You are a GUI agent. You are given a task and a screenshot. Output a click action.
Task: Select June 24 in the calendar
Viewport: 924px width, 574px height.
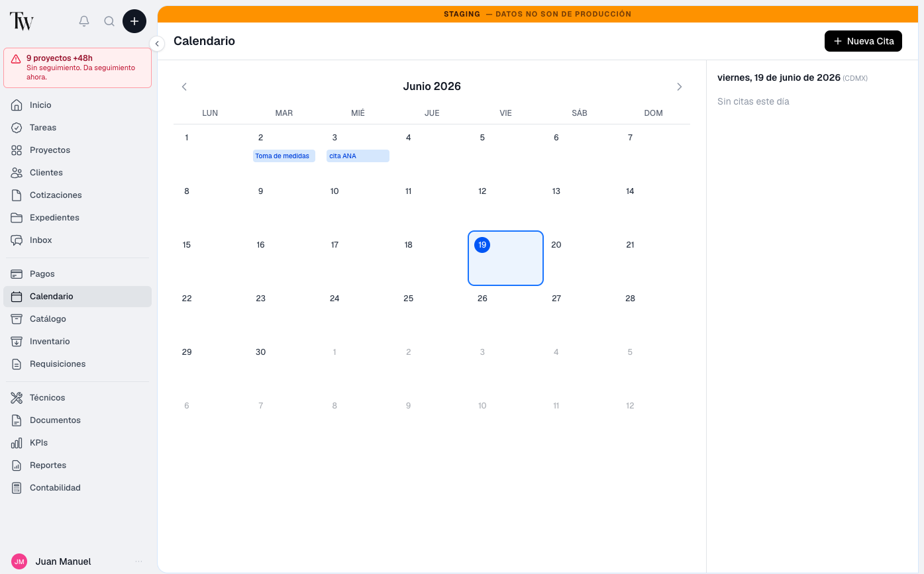pos(358,312)
